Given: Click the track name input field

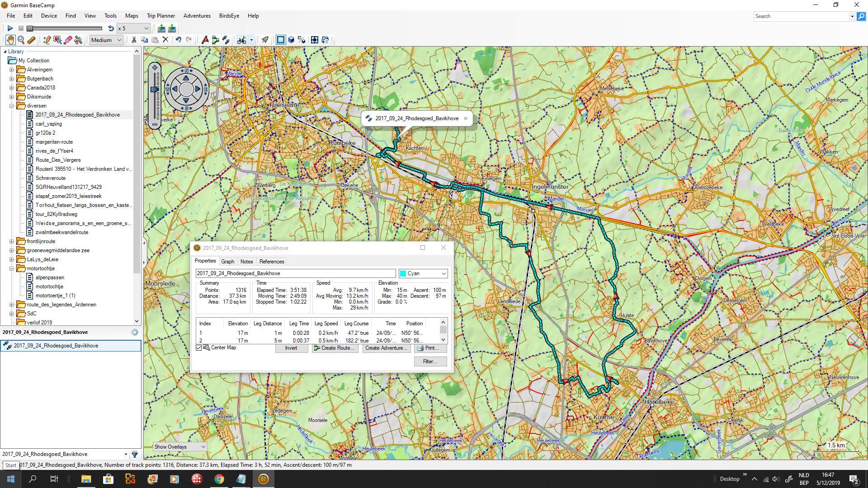Looking at the screenshot, I should (296, 273).
